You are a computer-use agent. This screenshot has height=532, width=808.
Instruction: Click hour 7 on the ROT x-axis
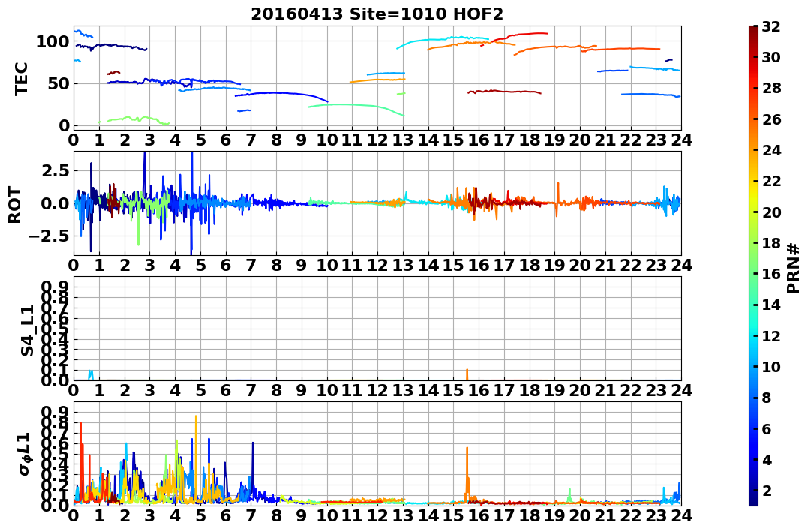point(251,265)
